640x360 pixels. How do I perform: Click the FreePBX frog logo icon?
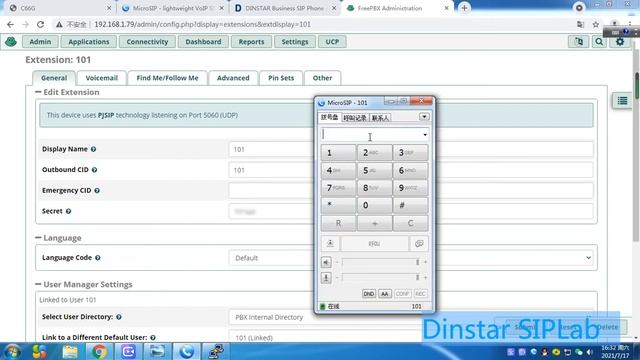pyautogui.click(x=11, y=42)
